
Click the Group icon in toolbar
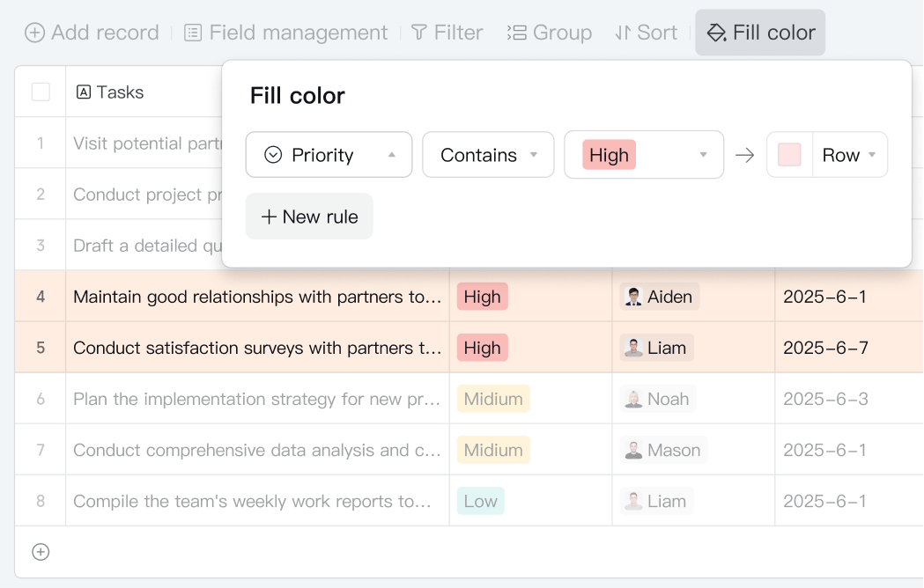(516, 33)
